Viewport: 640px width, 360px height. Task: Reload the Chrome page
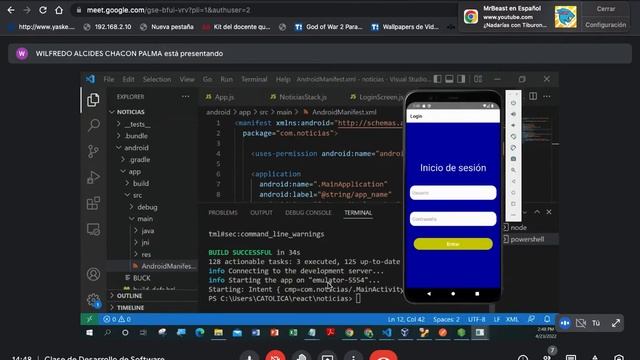[42, 10]
